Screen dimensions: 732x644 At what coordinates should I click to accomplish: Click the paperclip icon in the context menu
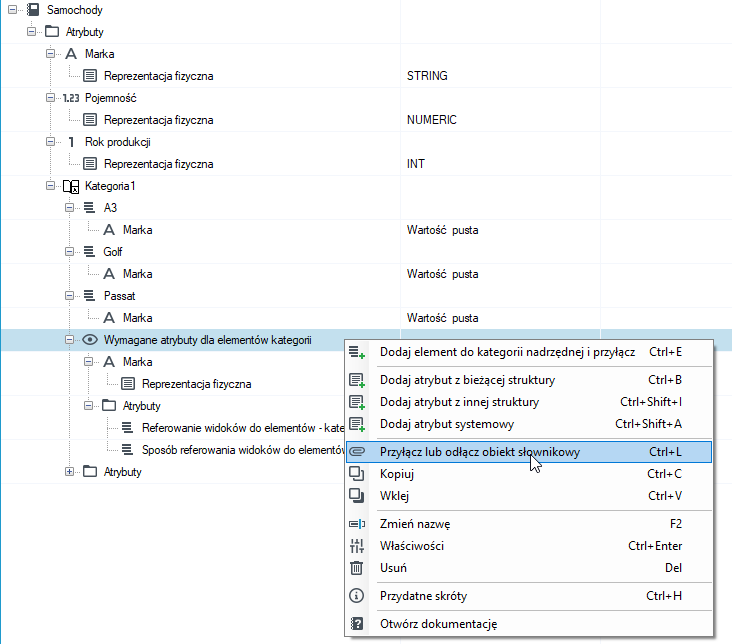coord(357,452)
